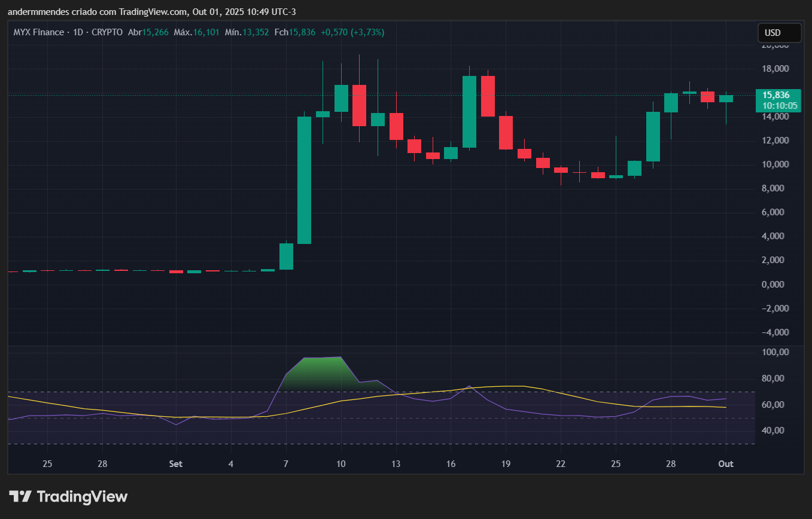This screenshot has height=519, width=812.
Task: Click the 40,00 RSI scale label
Action: pos(776,431)
